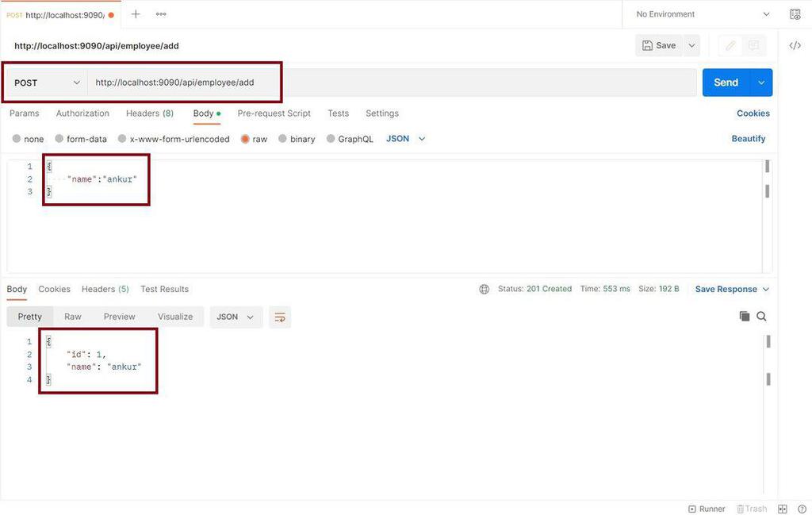
Task: Open the tab options ellipsis menu
Action: coord(161,14)
